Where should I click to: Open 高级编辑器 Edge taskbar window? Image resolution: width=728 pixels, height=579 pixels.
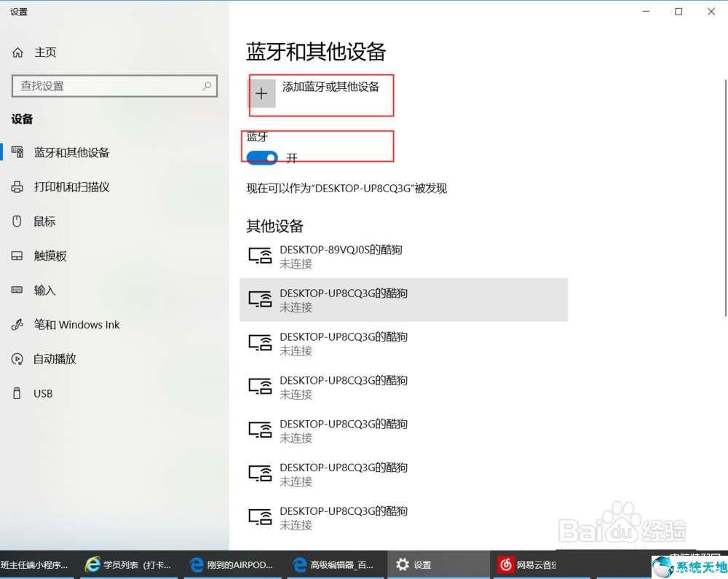point(333,564)
